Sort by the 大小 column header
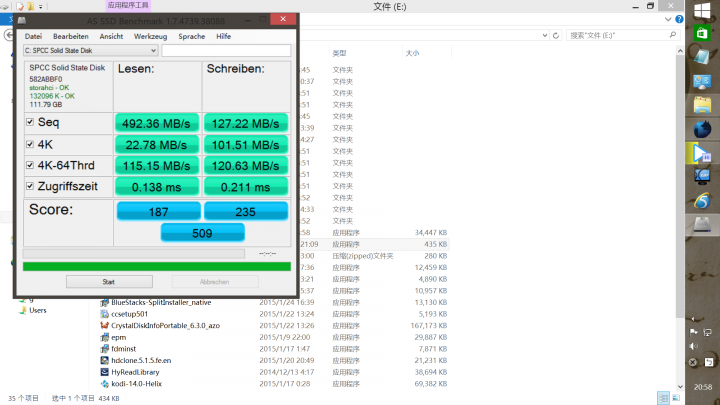 click(x=412, y=53)
